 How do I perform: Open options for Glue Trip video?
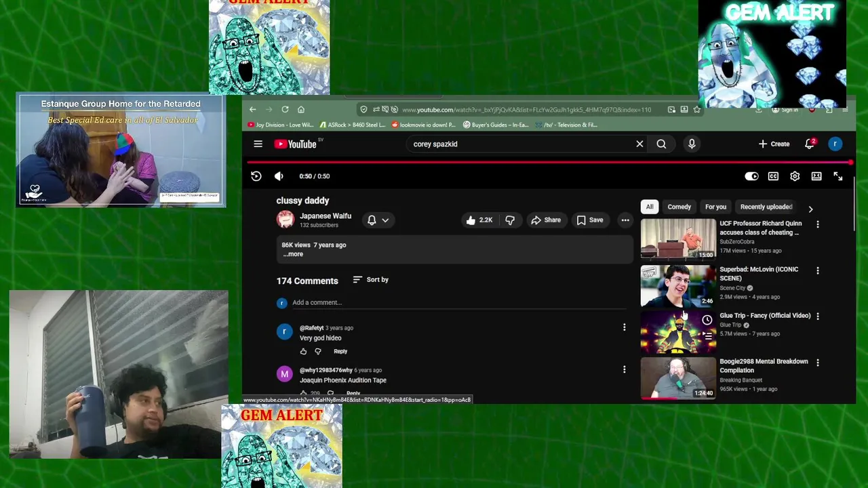pos(818,317)
